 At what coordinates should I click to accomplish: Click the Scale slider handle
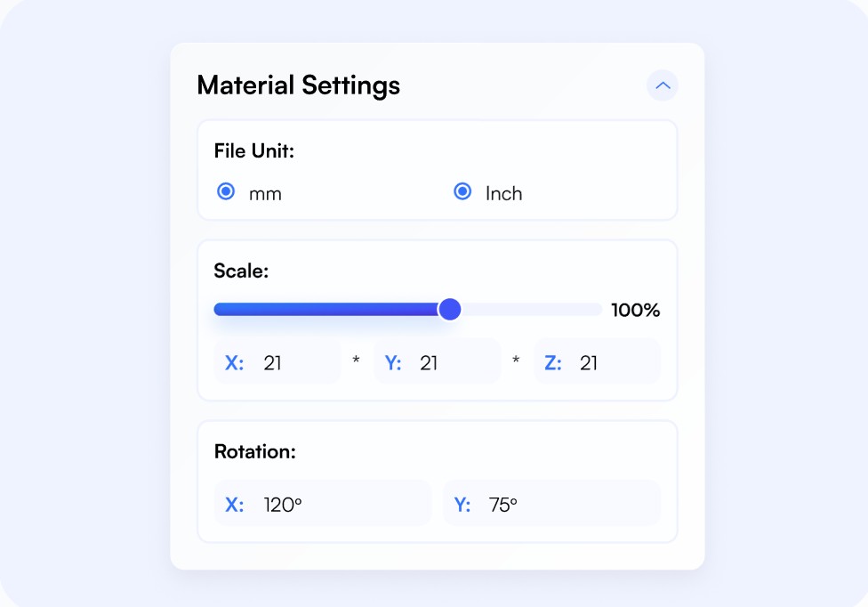pos(450,309)
